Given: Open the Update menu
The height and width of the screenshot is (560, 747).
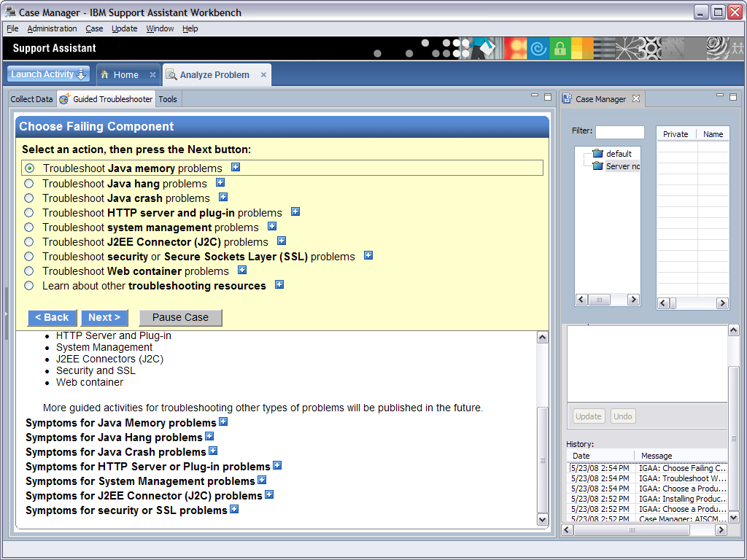Looking at the screenshot, I should 124,28.
